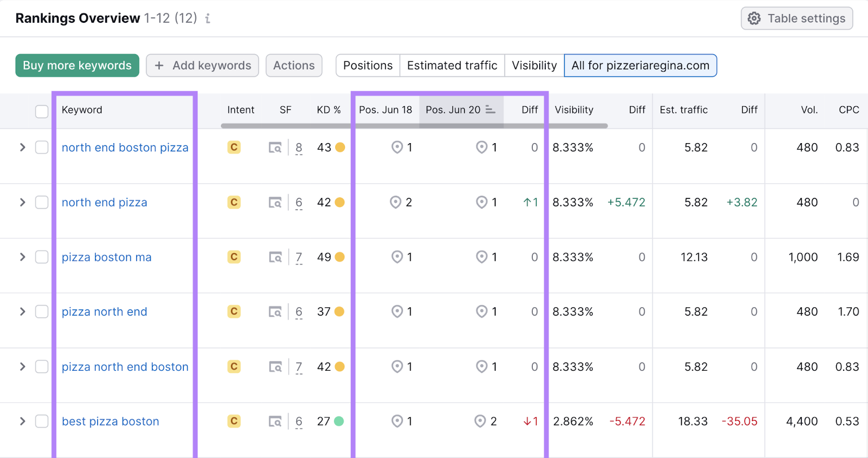Toggle the select-all checkbox in table header
The image size is (868, 458).
[x=42, y=111]
